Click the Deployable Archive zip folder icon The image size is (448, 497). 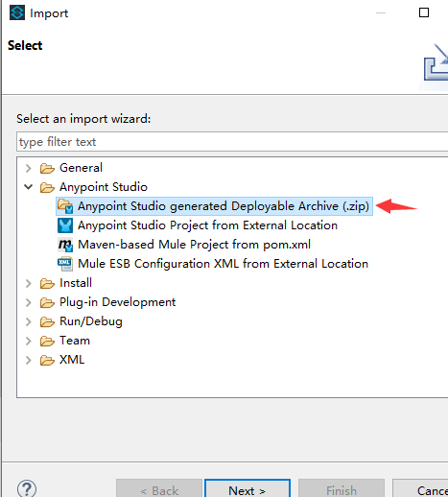coord(65,206)
